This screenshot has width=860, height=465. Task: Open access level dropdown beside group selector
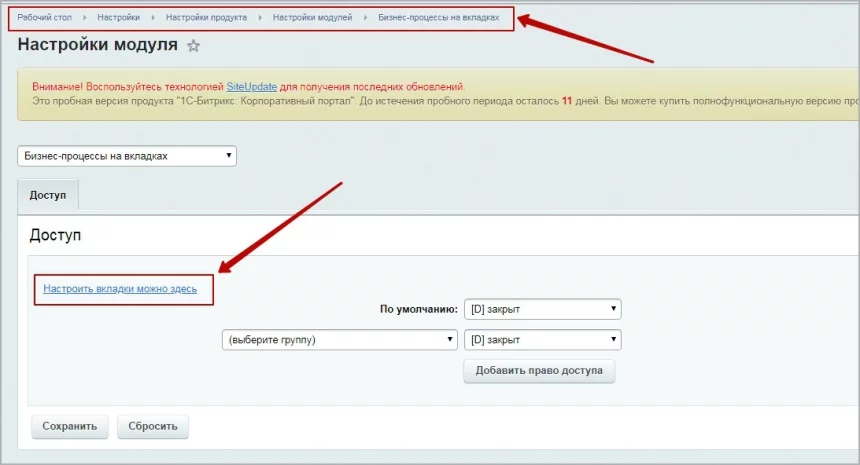coord(542,340)
